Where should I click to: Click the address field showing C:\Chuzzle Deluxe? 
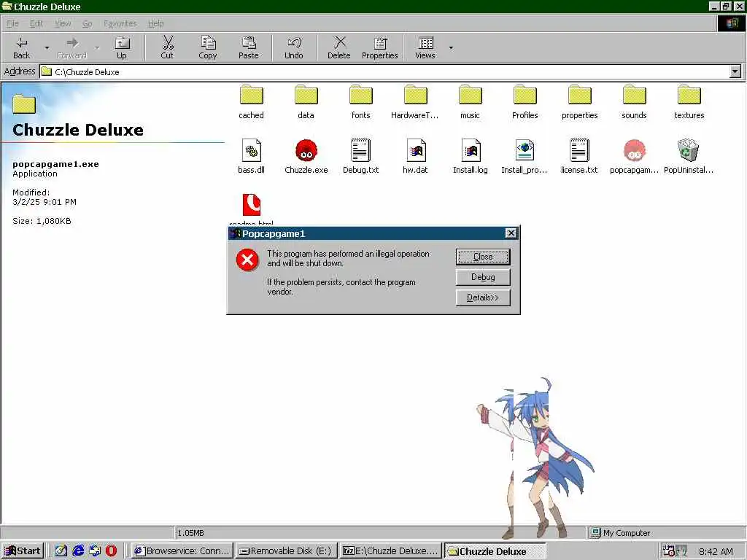[384, 72]
